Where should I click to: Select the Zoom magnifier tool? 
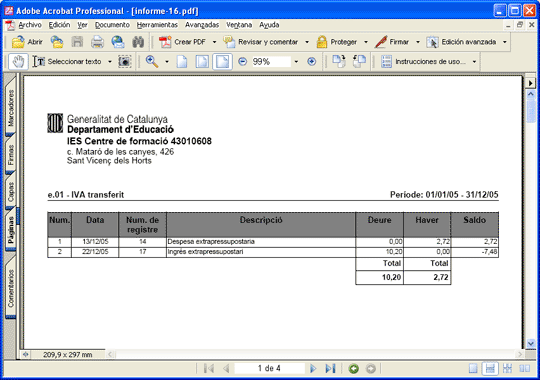[152, 62]
